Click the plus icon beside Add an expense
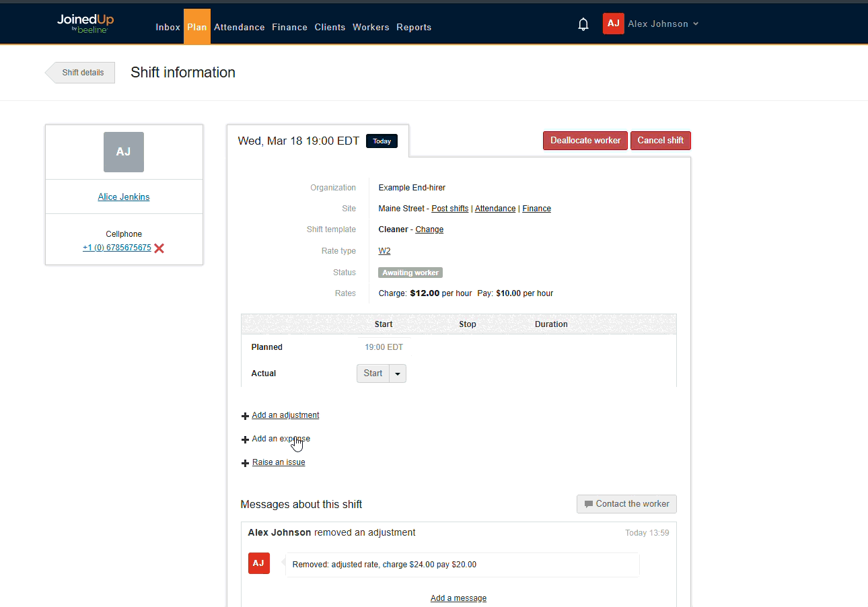The width and height of the screenshot is (868, 607). tap(245, 439)
